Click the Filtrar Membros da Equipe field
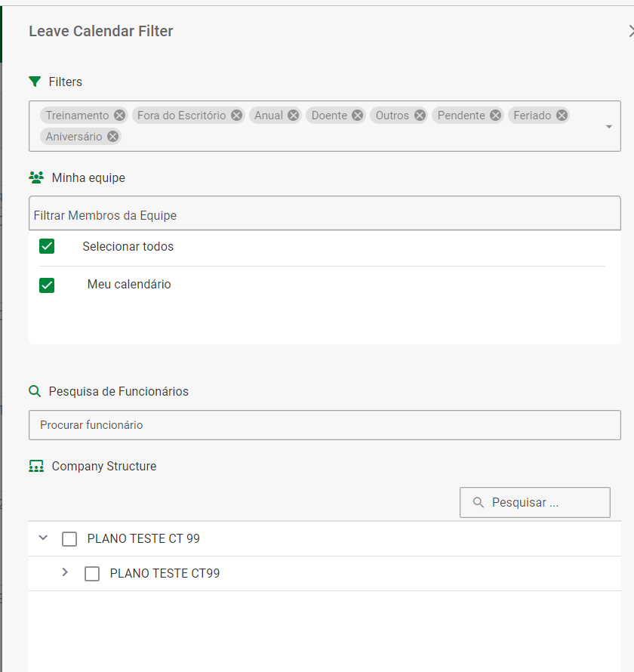The width and height of the screenshot is (634, 672). (x=325, y=214)
